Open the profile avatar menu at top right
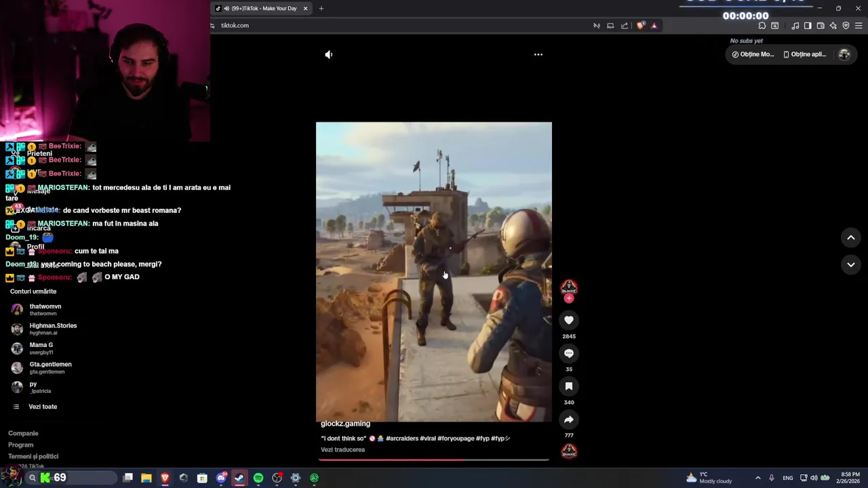This screenshot has height=488, width=868. point(844,54)
